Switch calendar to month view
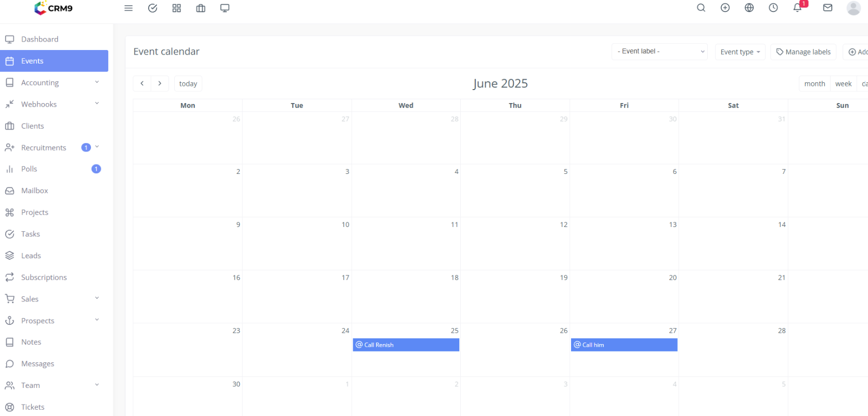868x416 pixels. coord(814,84)
